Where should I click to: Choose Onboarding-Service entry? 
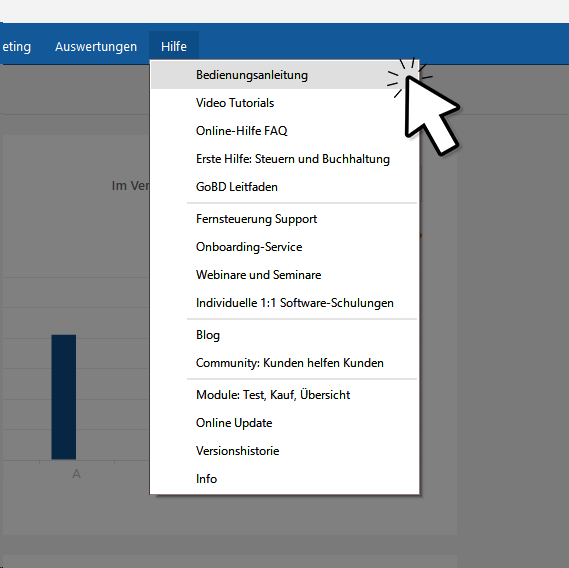click(285, 247)
